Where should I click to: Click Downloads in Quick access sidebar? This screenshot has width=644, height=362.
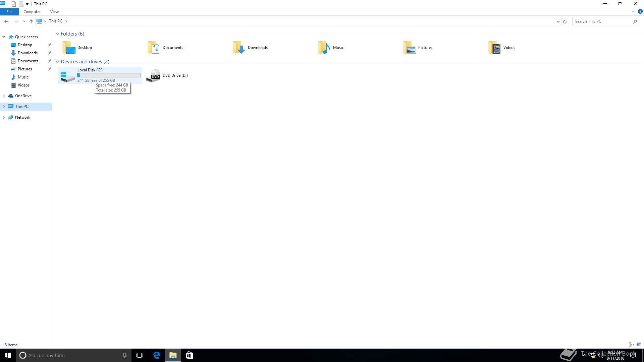pos(28,53)
